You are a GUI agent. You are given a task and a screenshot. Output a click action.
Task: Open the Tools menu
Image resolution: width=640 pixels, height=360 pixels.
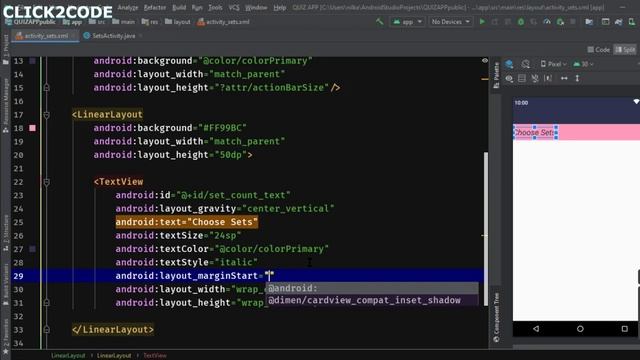[x=215, y=7]
